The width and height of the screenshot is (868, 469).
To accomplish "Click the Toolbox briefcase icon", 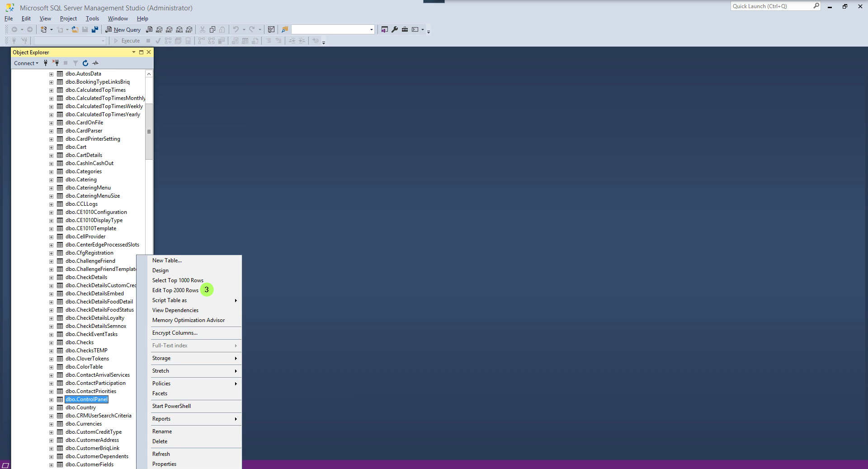I will [405, 29].
